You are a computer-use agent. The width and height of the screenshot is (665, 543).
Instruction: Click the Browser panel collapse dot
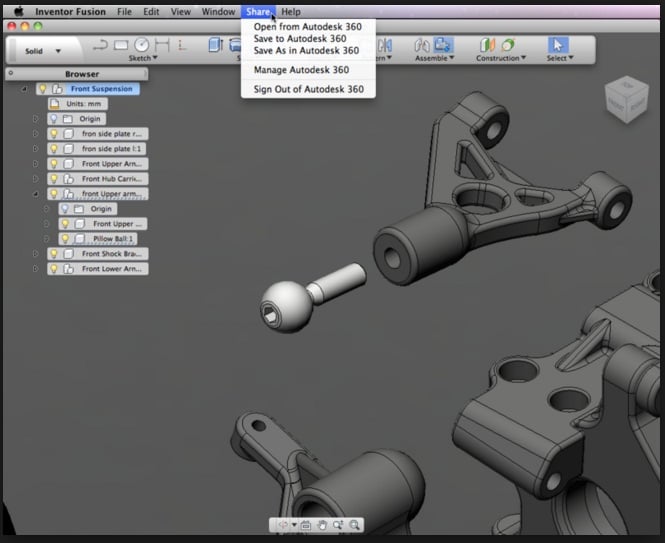pyautogui.click(x=11, y=73)
